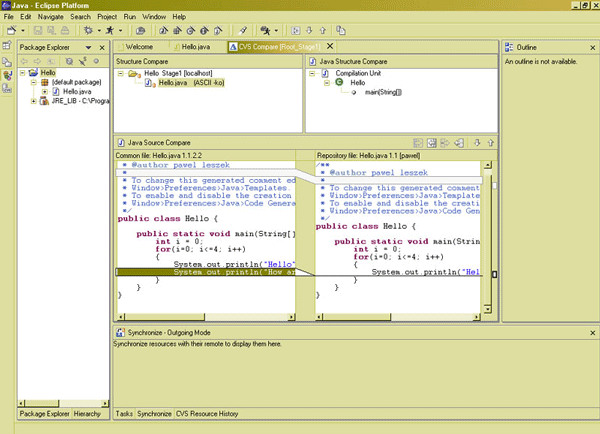Click right source pane horizontal scrollbar thumb

pyautogui.click(x=356, y=317)
